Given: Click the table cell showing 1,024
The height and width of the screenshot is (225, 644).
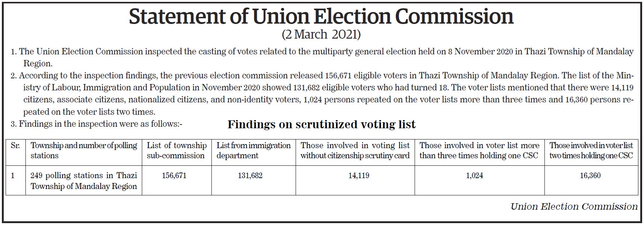Looking at the screenshot, I should 474,175.
